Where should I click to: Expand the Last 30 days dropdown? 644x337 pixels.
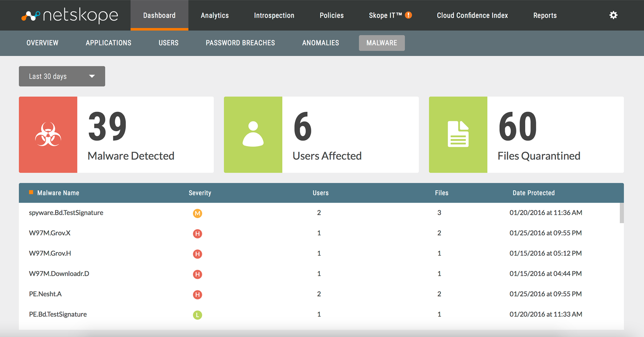[x=62, y=76]
